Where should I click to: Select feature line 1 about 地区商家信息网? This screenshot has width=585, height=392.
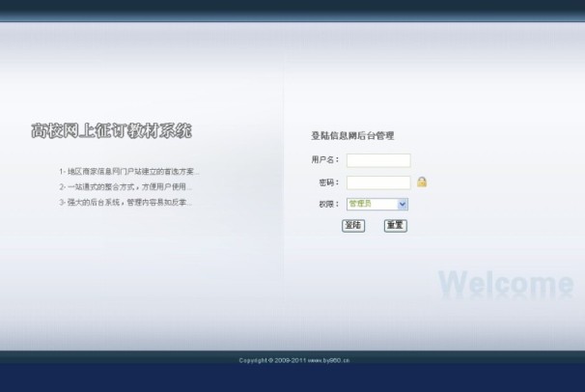[128, 172]
